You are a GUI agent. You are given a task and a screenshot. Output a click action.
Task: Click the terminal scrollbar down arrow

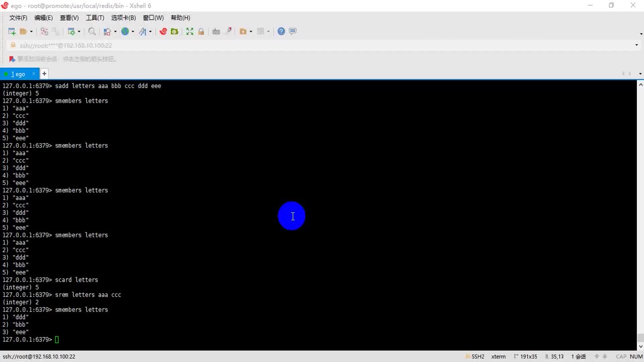641,347
